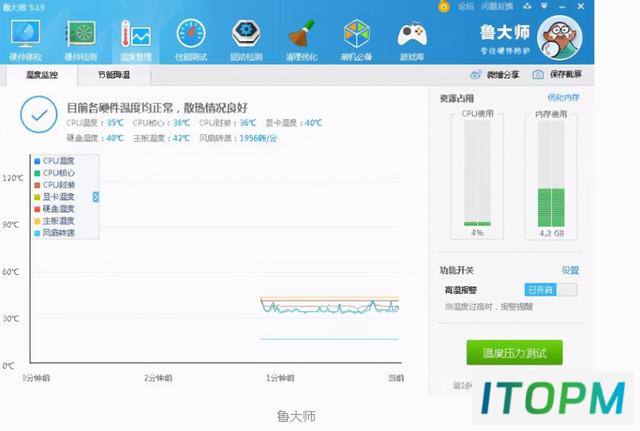Click the skin icon beside 问题反馈

click(528, 6)
